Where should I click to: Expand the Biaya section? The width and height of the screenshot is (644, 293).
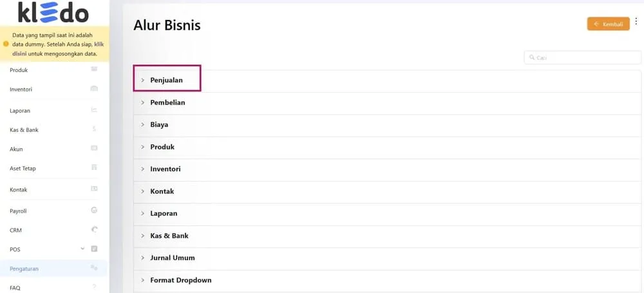(x=159, y=125)
